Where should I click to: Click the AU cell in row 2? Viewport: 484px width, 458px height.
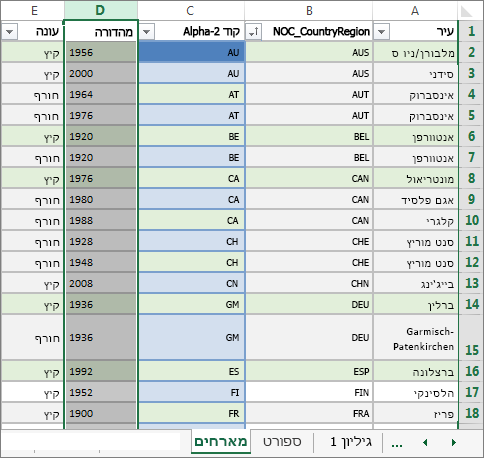click(x=192, y=52)
